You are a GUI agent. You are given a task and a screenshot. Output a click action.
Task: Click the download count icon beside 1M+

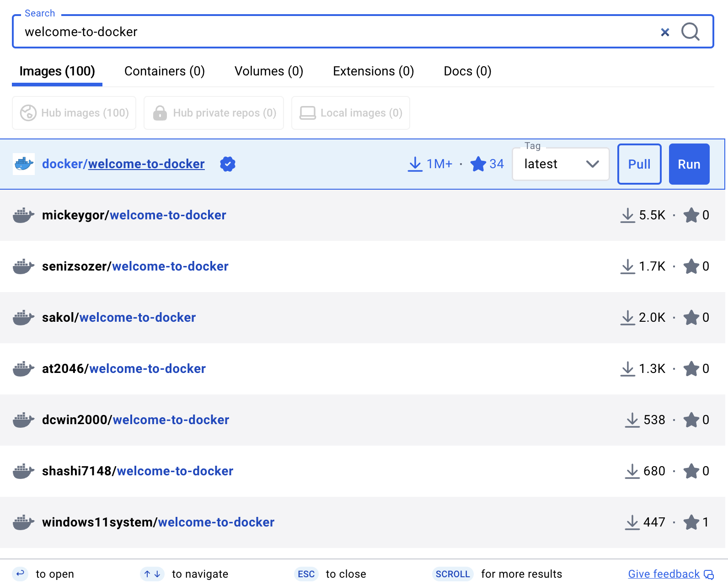coord(415,164)
